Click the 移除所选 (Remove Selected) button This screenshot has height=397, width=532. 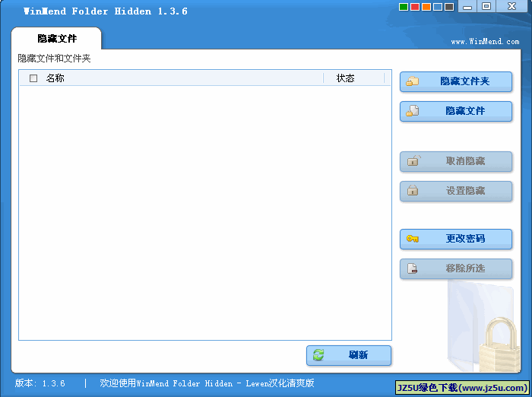(456, 268)
